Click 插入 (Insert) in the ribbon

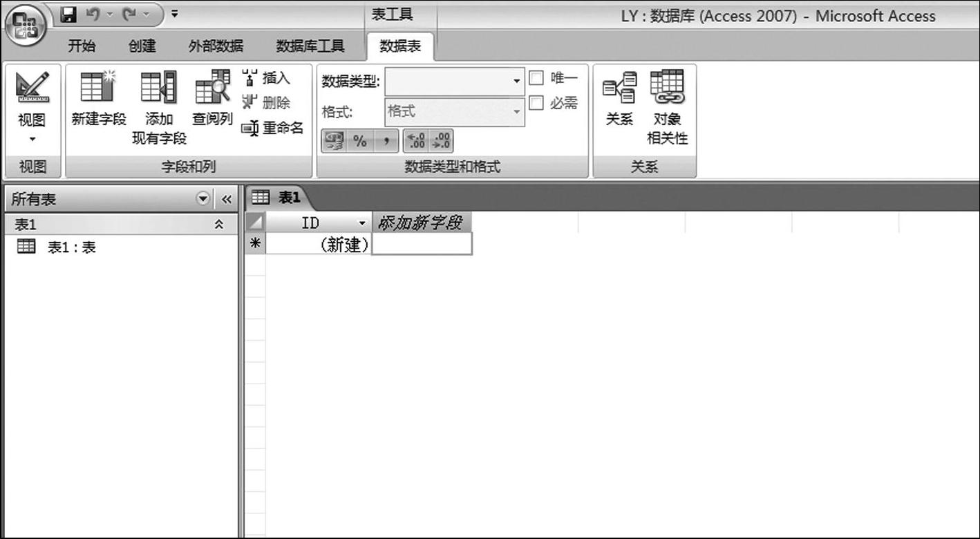[x=266, y=78]
